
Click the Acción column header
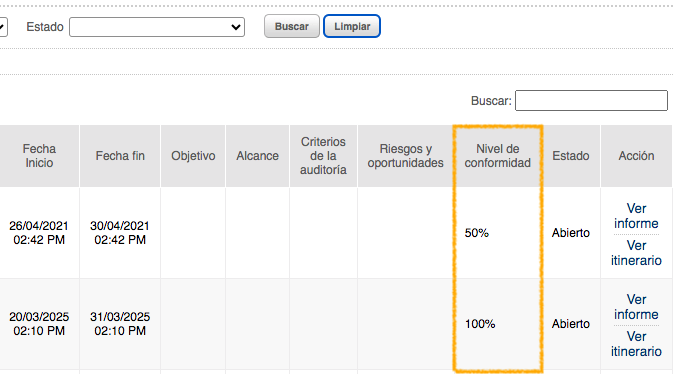click(x=636, y=156)
